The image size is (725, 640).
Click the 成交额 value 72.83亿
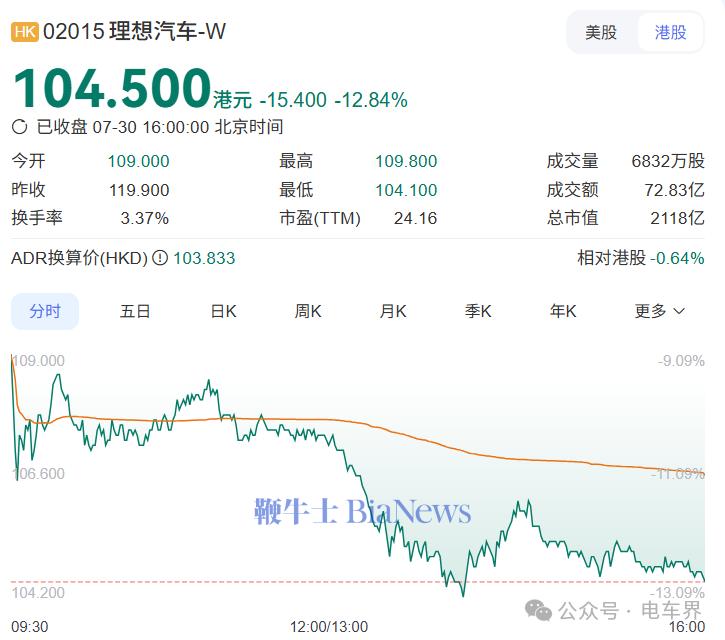click(675, 190)
